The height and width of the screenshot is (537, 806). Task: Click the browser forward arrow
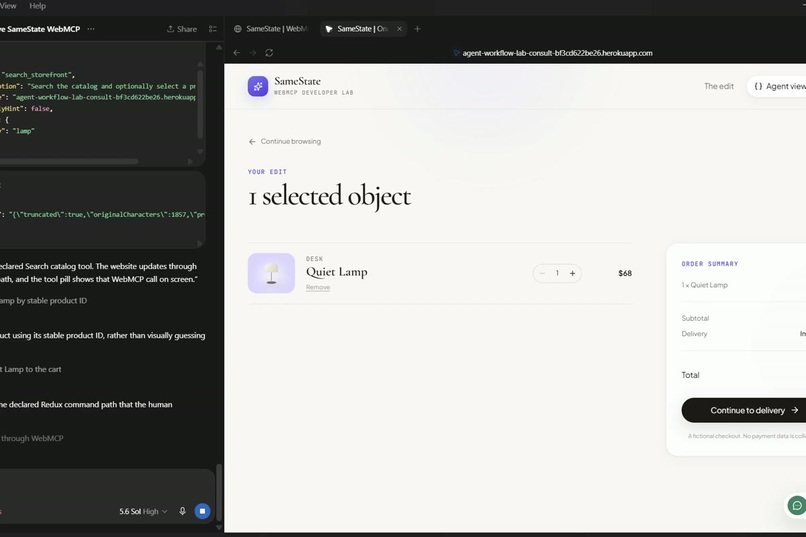pos(253,53)
